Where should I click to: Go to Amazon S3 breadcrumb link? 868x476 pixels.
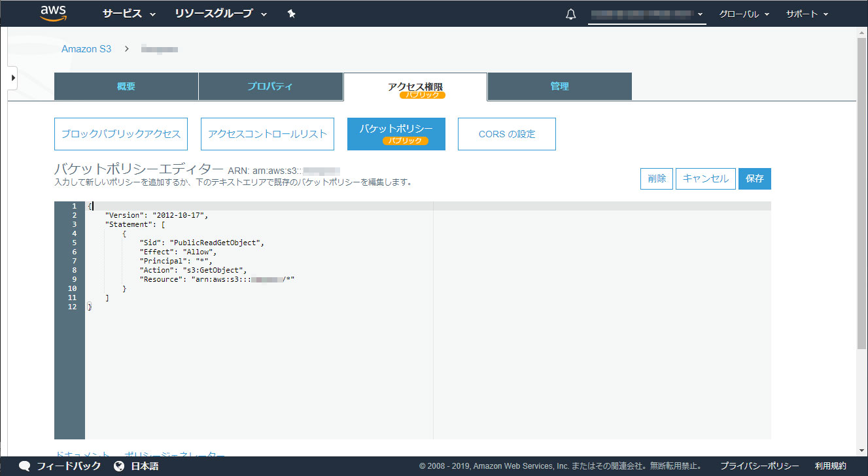pos(86,49)
